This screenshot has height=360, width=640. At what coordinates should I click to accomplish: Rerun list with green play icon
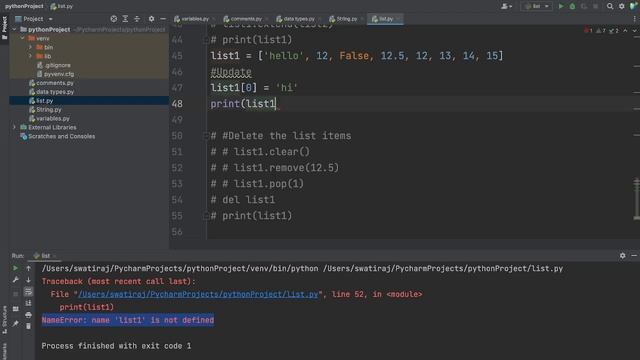(16, 268)
